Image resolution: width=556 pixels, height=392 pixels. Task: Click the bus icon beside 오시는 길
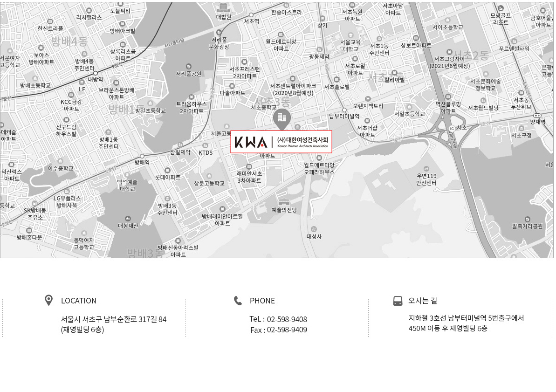point(398,301)
